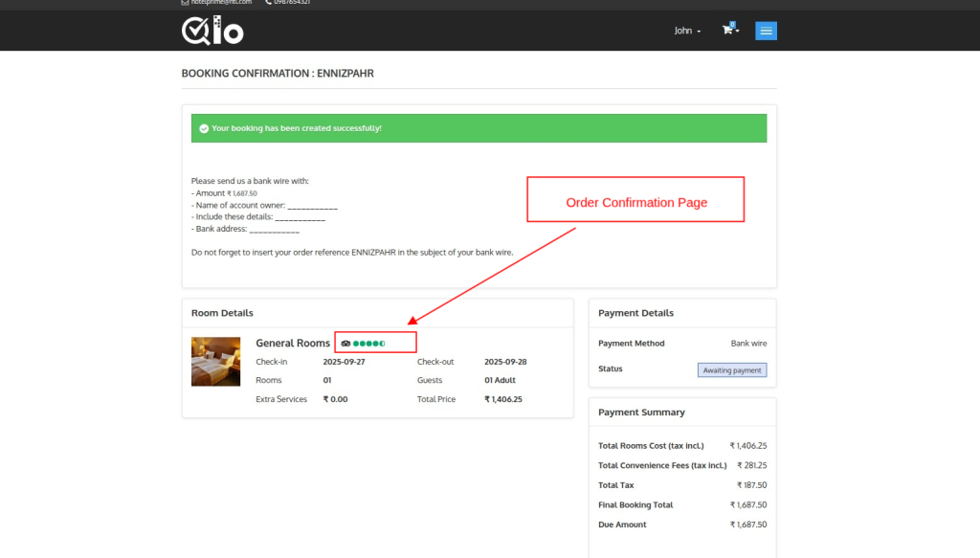The image size is (980, 558).
Task: Open the blue hamburger menu button
Action: [766, 31]
